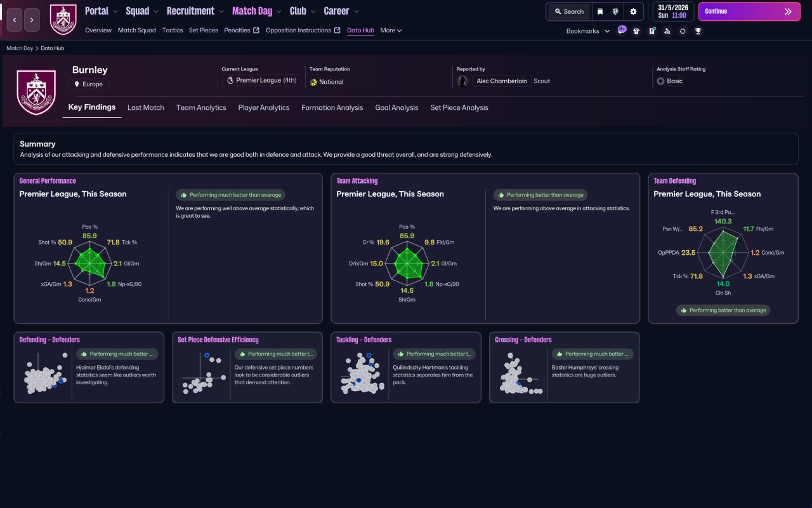This screenshot has width=812, height=508.
Task: Open the Team Attacking radar chart
Action: 407,264
